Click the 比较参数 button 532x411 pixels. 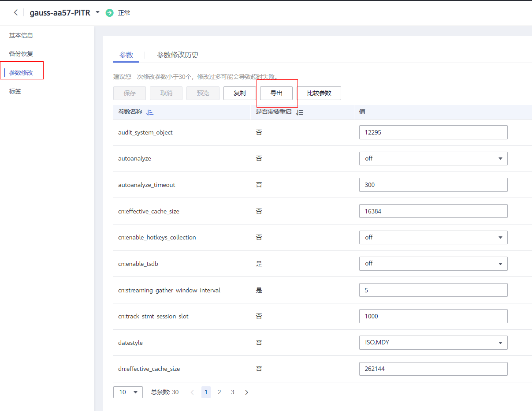click(x=319, y=93)
